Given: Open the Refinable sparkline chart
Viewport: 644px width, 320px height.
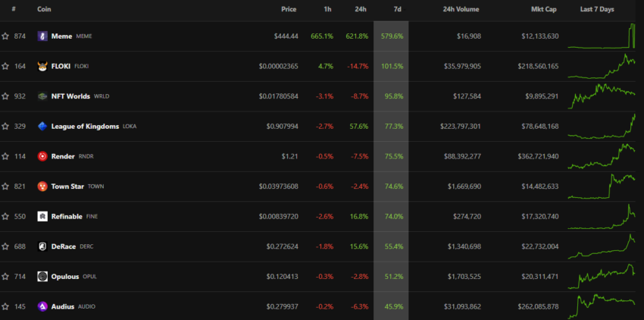Looking at the screenshot, I should tap(602, 216).
